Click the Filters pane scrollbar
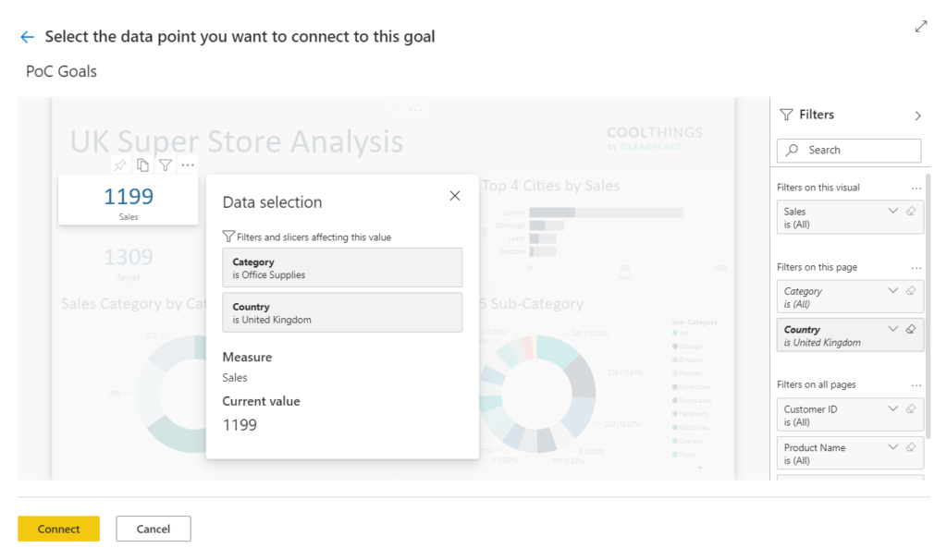947x560 pixels. 929,305
